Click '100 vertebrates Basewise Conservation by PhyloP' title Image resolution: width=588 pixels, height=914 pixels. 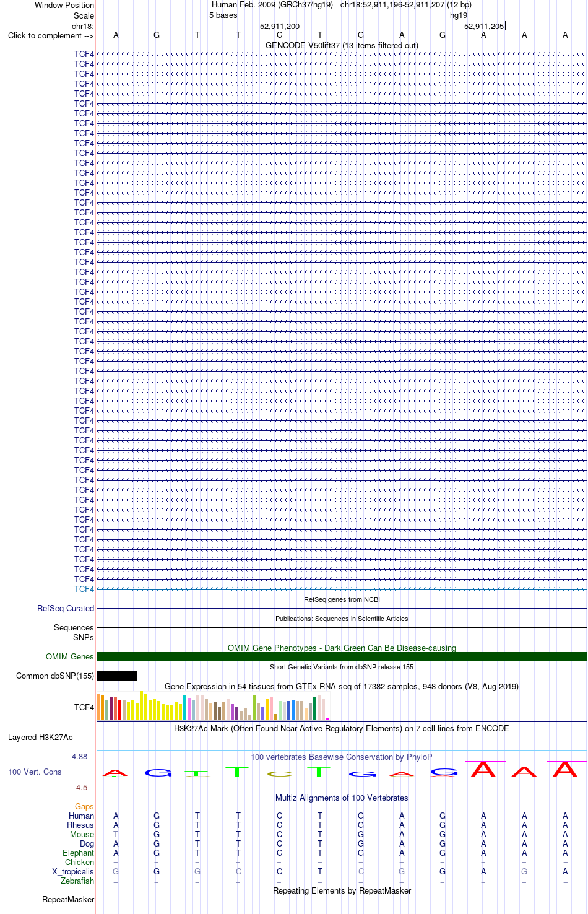[342, 757]
